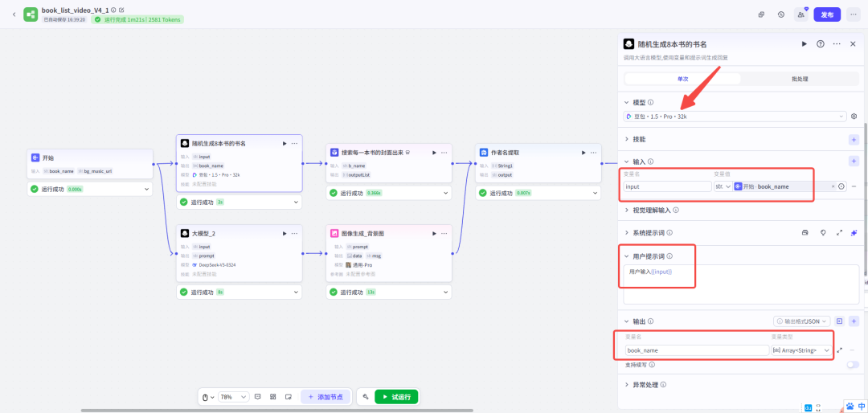
Task: Run the 随机生成8本书的书名 node from panel header
Action: coord(804,43)
